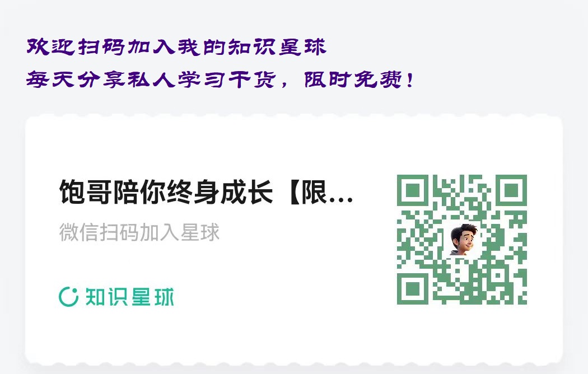Click the green circular 知识星球 logo icon
Viewport: 588px width, 374px height.
click(x=69, y=297)
